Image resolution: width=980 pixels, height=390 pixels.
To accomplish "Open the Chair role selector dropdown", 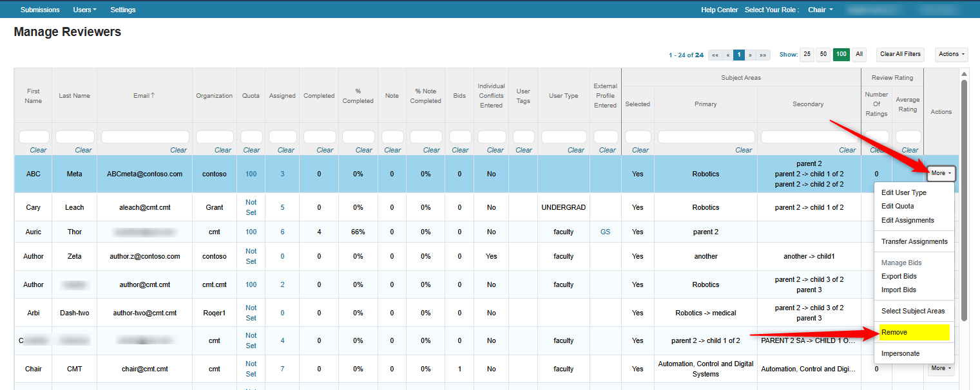I will (x=820, y=10).
